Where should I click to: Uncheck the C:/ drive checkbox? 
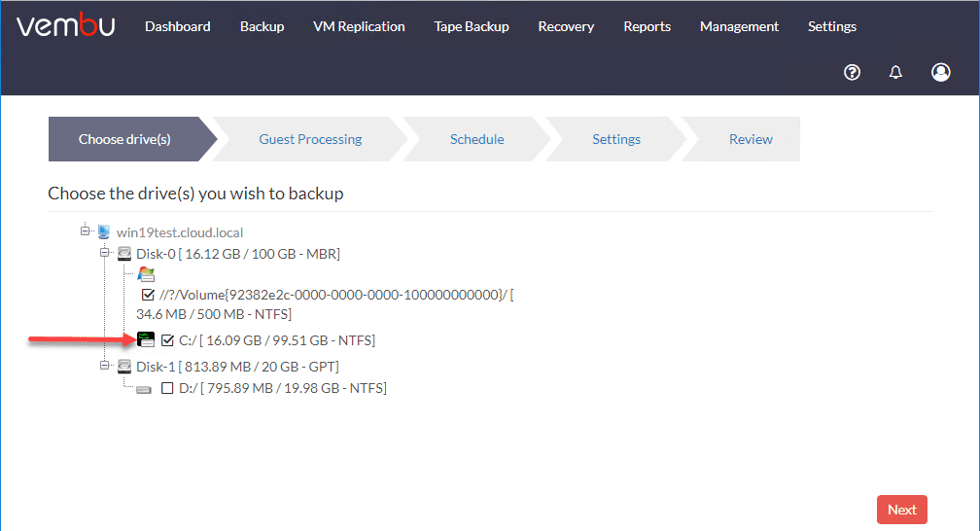tap(168, 340)
